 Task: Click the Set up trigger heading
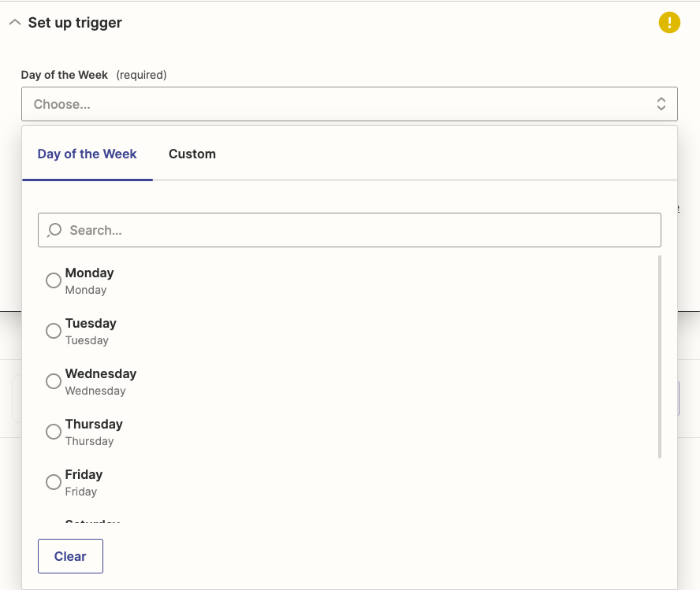pyautogui.click(x=75, y=23)
